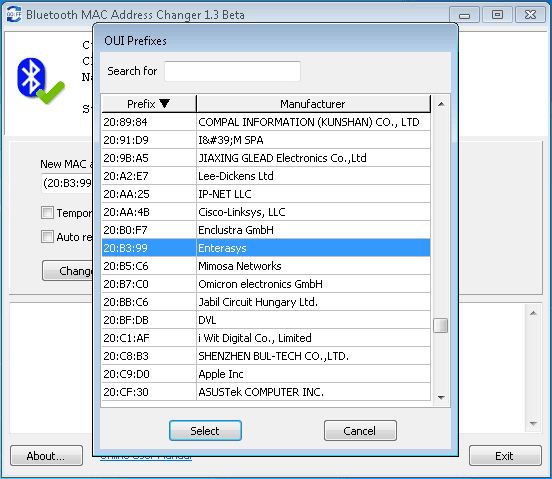Click the Exit button

505,456
